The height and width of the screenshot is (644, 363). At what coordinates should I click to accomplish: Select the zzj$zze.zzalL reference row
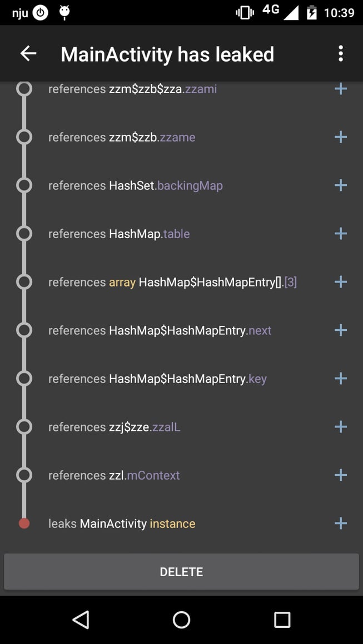115,427
